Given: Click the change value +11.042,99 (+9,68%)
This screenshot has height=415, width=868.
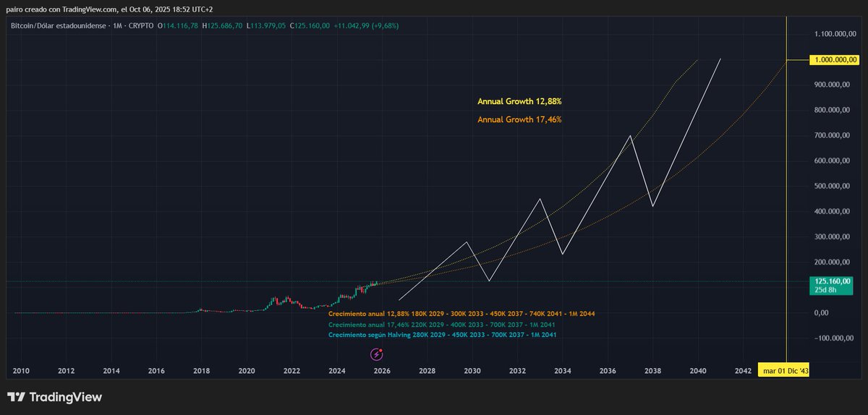Looking at the screenshot, I should [366, 25].
